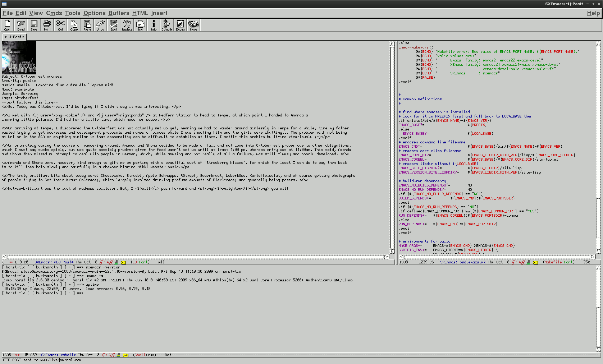Select the *LJ-Post* buffer tab
The width and height of the screenshot is (603, 364).
point(14,37)
